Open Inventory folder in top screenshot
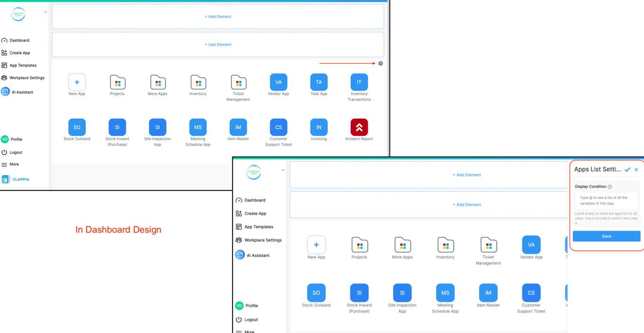Viewport: 644px width, 333px height. click(x=198, y=82)
